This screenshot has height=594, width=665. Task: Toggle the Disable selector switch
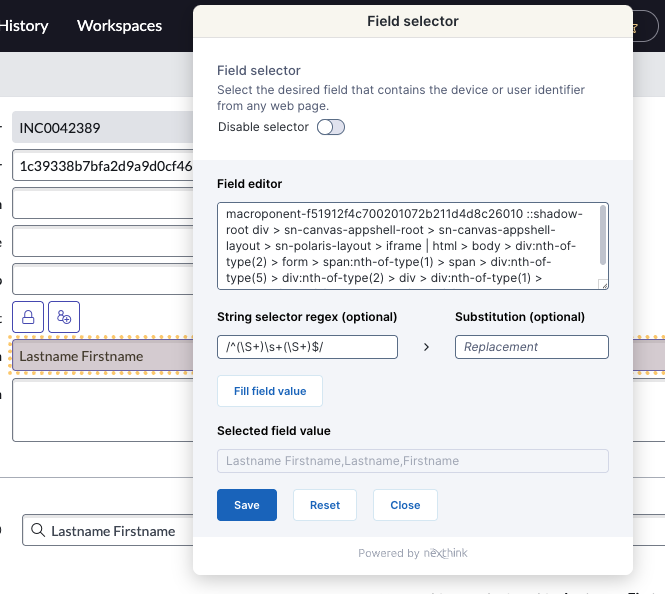(330, 127)
